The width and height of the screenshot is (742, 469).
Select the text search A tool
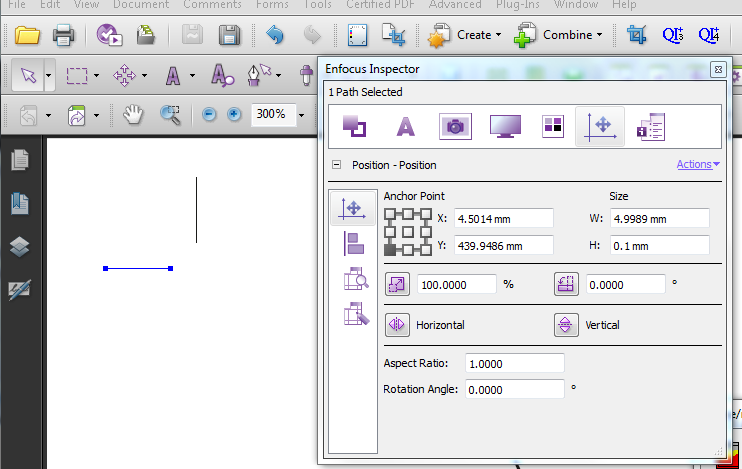tap(222, 75)
